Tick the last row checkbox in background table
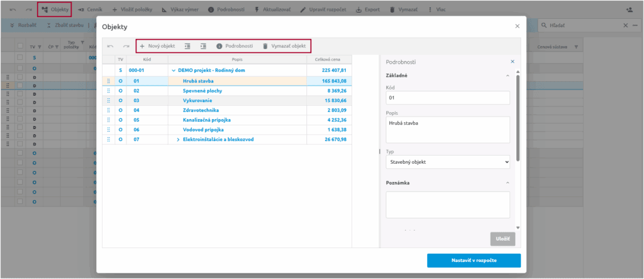The height and width of the screenshot is (279, 644). [x=20, y=201]
